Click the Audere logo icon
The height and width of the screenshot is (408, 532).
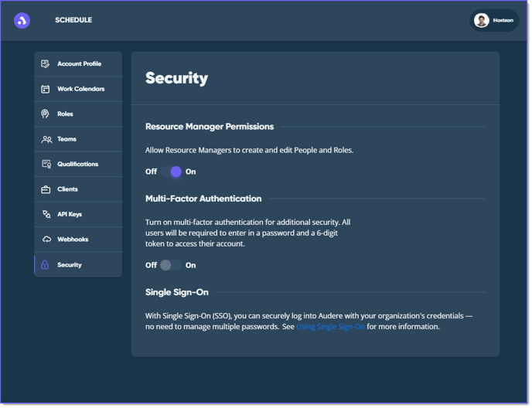coord(22,21)
